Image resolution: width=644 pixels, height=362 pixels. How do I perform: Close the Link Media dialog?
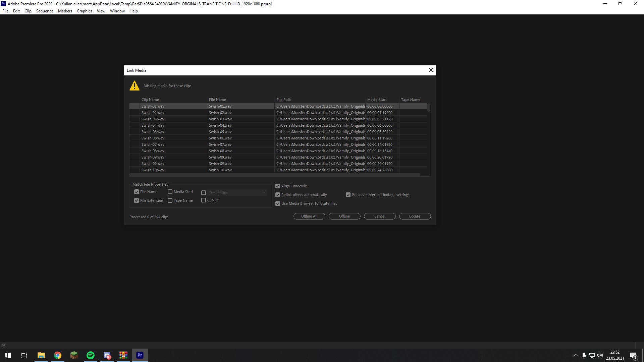click(x=431, y=70)
